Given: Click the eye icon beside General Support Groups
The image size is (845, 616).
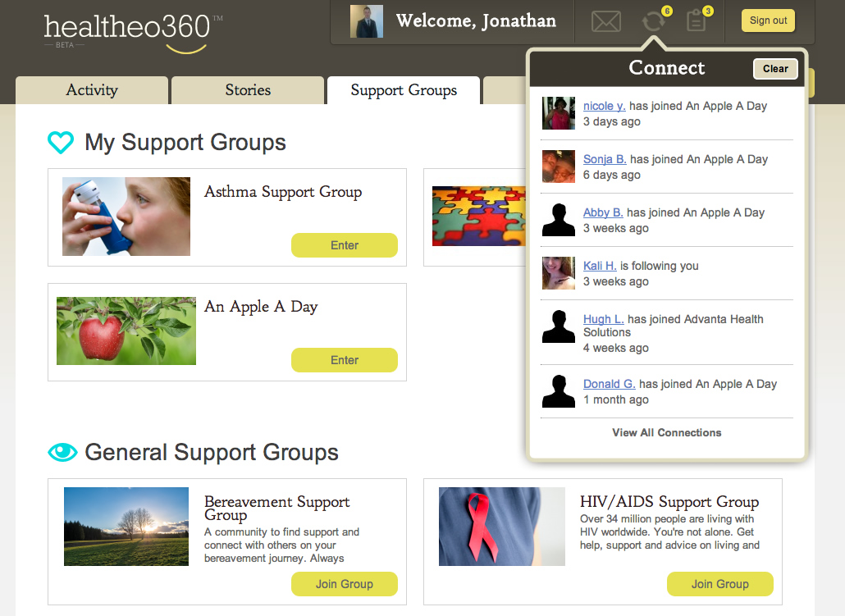Looking at the screenshot, I should pyautogui.click(x=62, y=452).
